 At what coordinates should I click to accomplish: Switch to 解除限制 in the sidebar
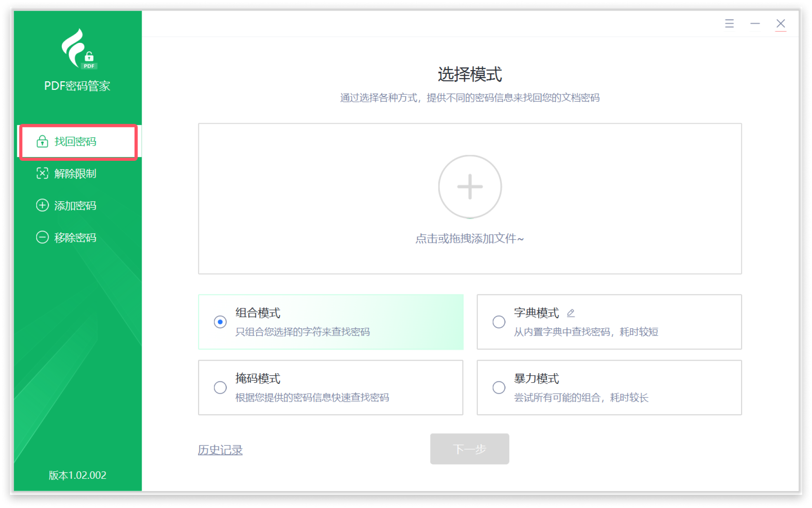point(78,174)
